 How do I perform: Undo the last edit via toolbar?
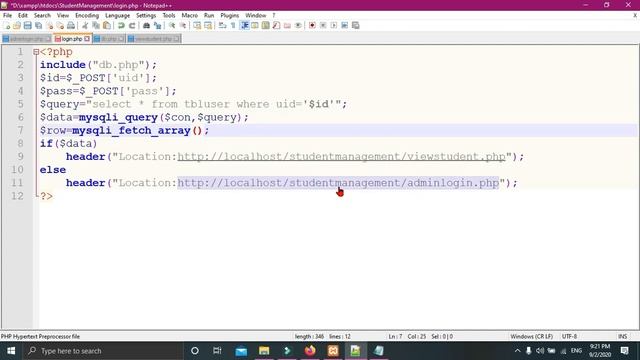pyautogui.click(x=121, y=26)
